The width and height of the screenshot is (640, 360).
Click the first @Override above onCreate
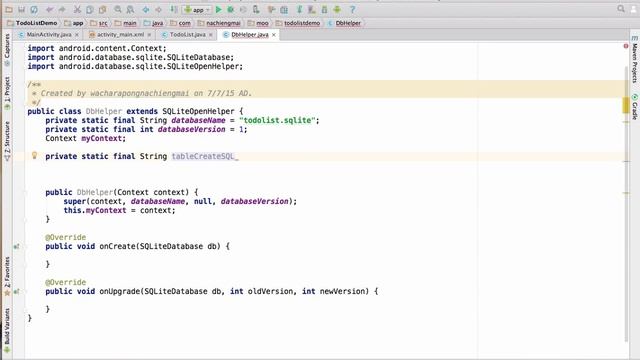(x=66, y=237)
